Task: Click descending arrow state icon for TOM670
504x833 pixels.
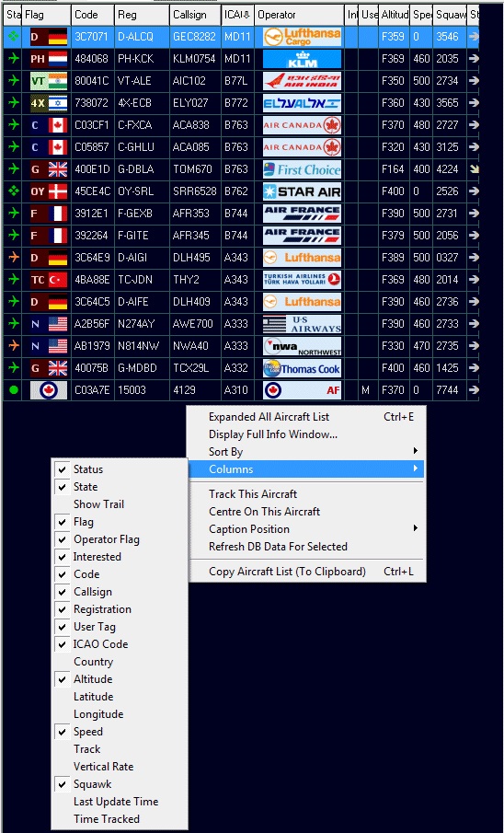Action: coord(474,169)
